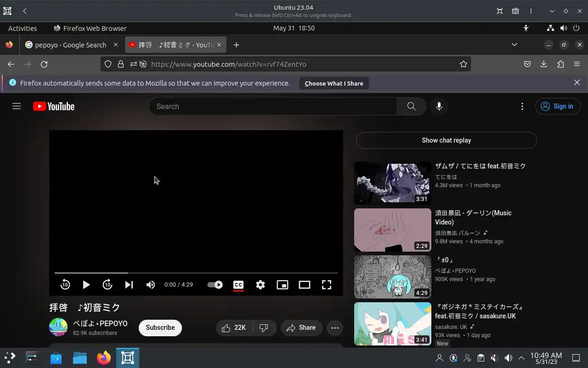Dismiss the Firefox data notification bar
Viewport: 588px width, 368px height.
click(577, 83)
